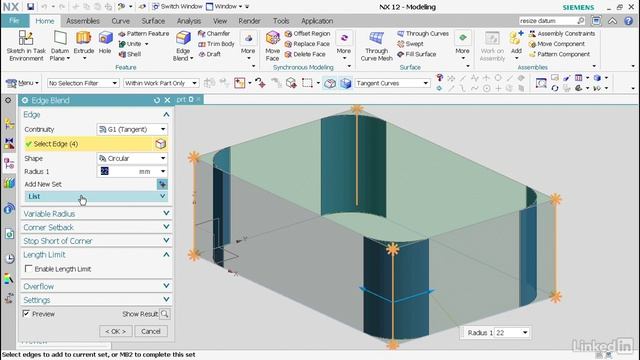
Task: Expand the List section
Action: point(96,196)
